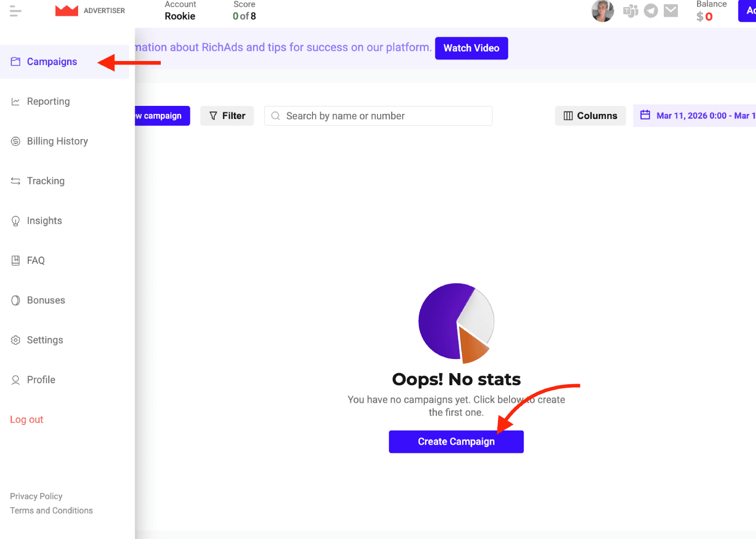Click the Settings gear icon
Screen dimensions: 756x539
click(x=16, y=340)
